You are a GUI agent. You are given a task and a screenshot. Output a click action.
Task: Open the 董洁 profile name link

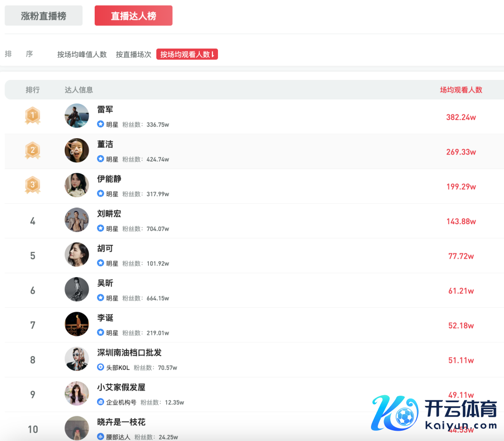[x=105, y=144]
